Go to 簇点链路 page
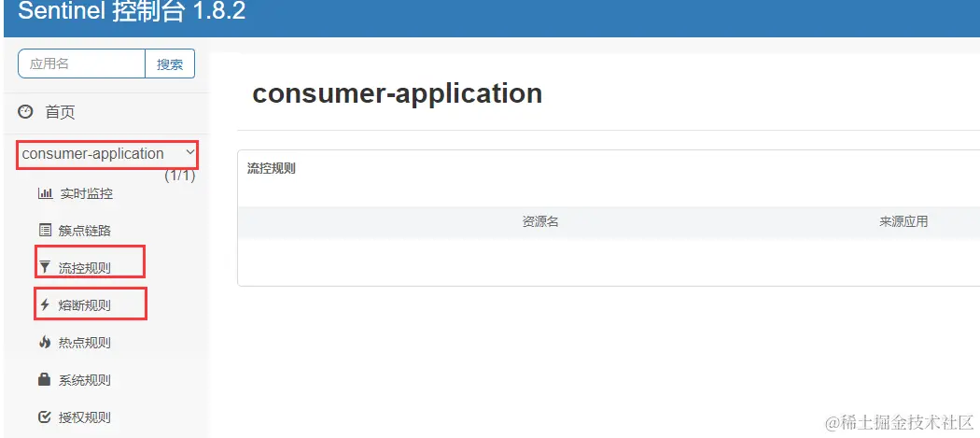 (84, 231)
